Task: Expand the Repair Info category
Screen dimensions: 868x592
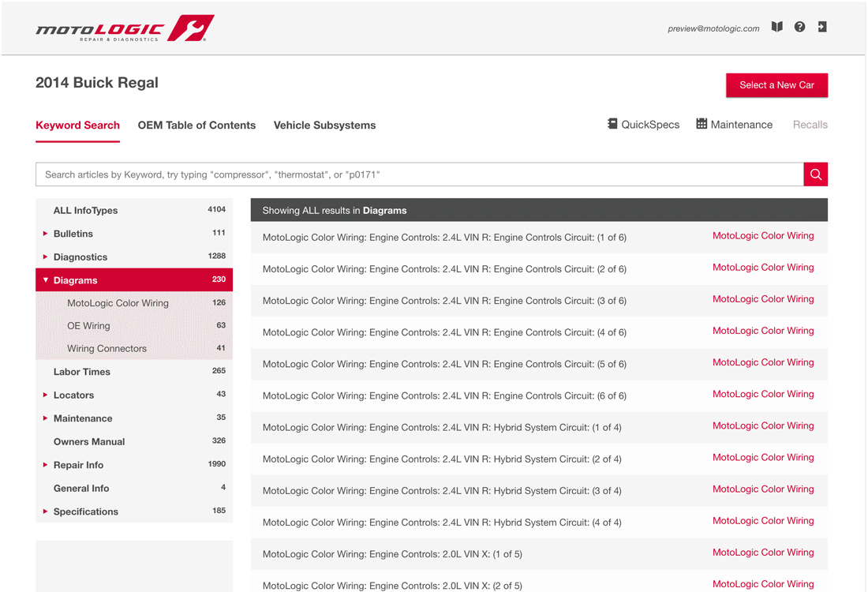Action: click(46, 465)
